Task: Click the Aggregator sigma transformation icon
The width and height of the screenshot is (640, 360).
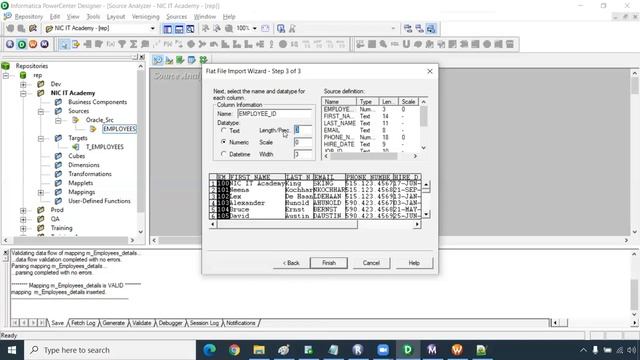Action: 133,44
